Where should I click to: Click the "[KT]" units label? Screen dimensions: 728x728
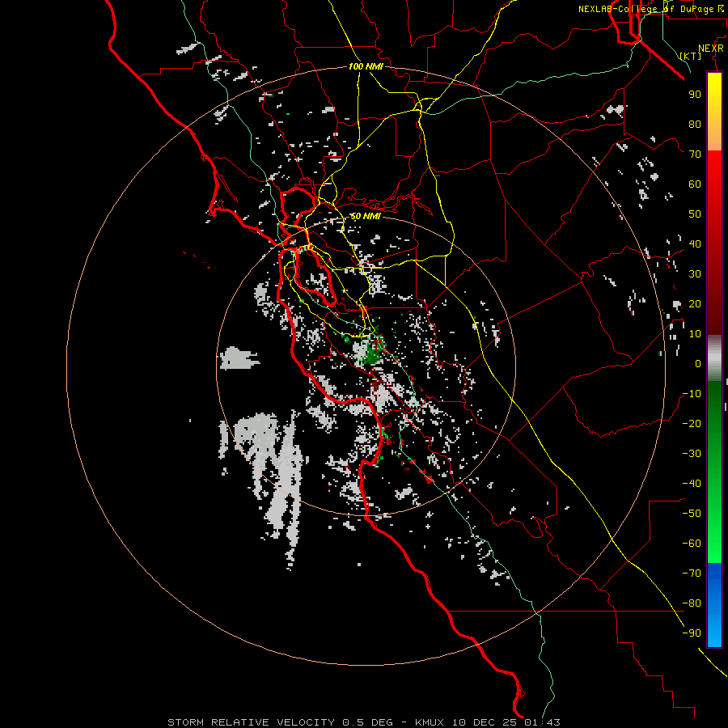click(691, 56)
